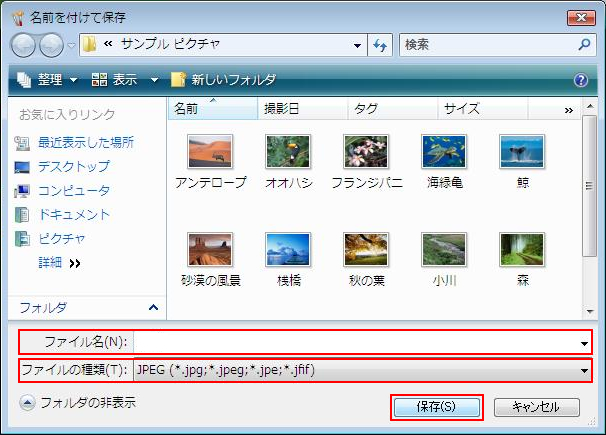Click the refresh button beside address bar
The height and width of the screenshot is (435, 606).
(x=380, y=45)
